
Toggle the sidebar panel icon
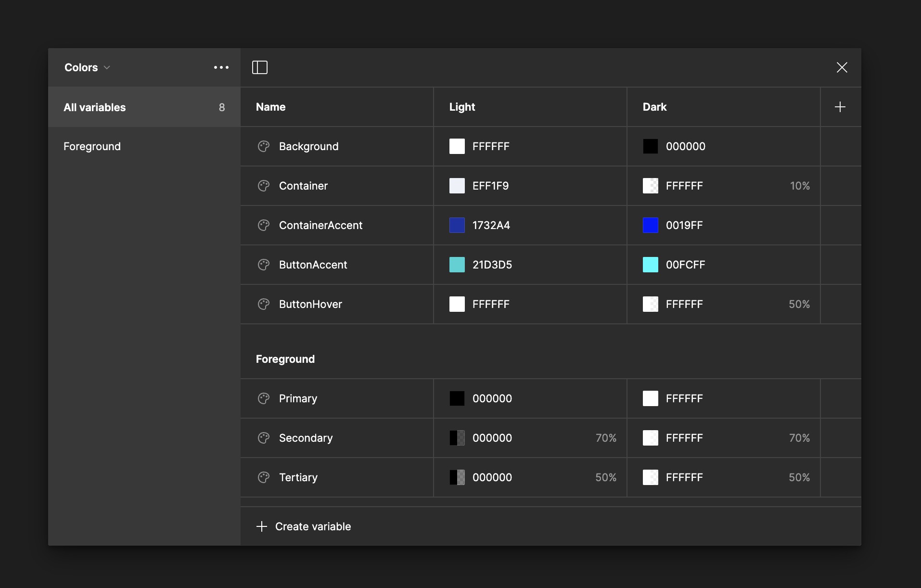coord(259,67)
